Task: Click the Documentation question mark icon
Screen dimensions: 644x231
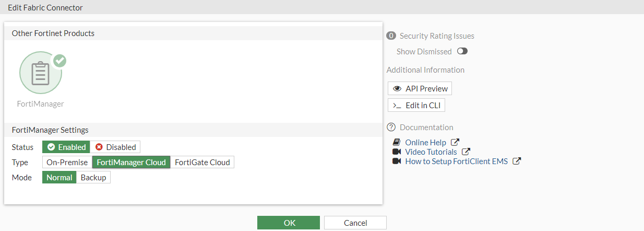Action: (391, 128)
